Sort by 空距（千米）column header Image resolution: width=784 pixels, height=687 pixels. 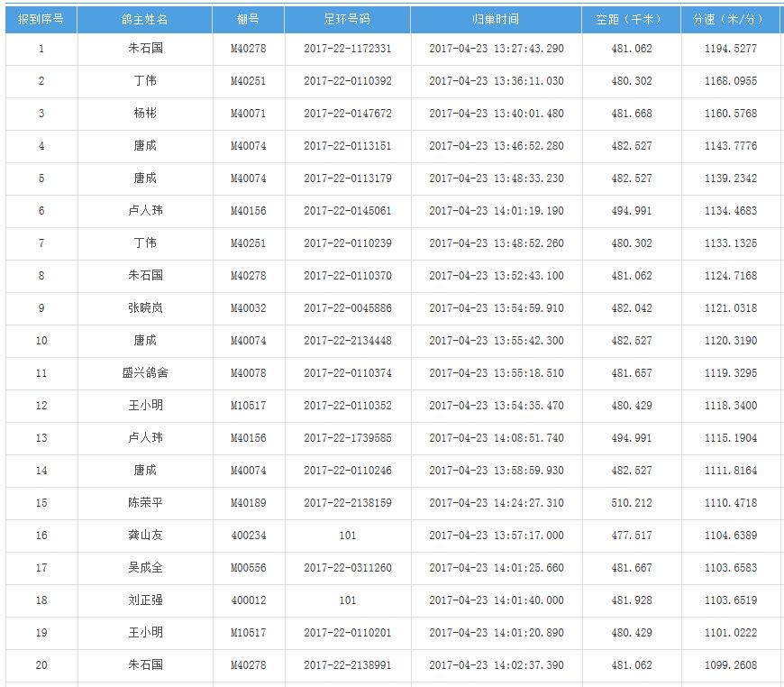click(631, 19)
